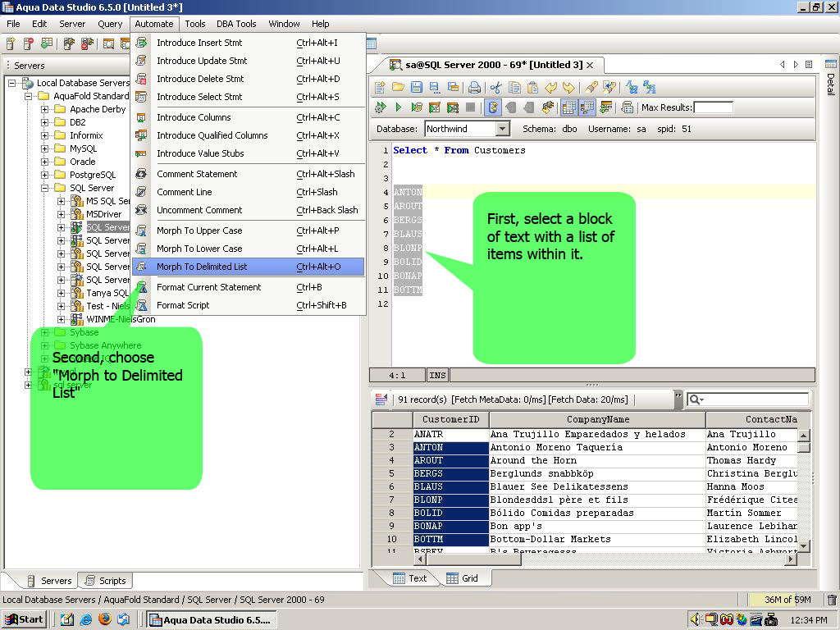Click the Thomas Hardy contact cell
The image size is (840, 630).
[751, 460]
